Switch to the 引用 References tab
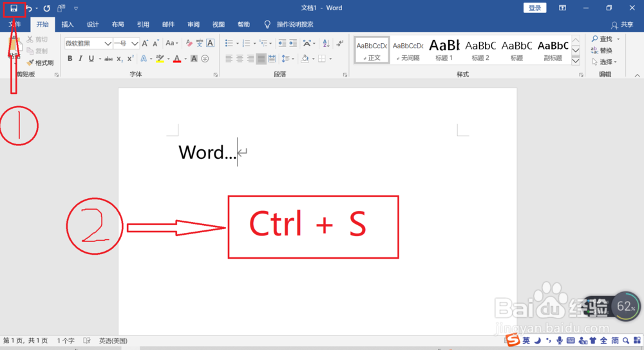Screen dimensions: 644x350 click(143, 24)
